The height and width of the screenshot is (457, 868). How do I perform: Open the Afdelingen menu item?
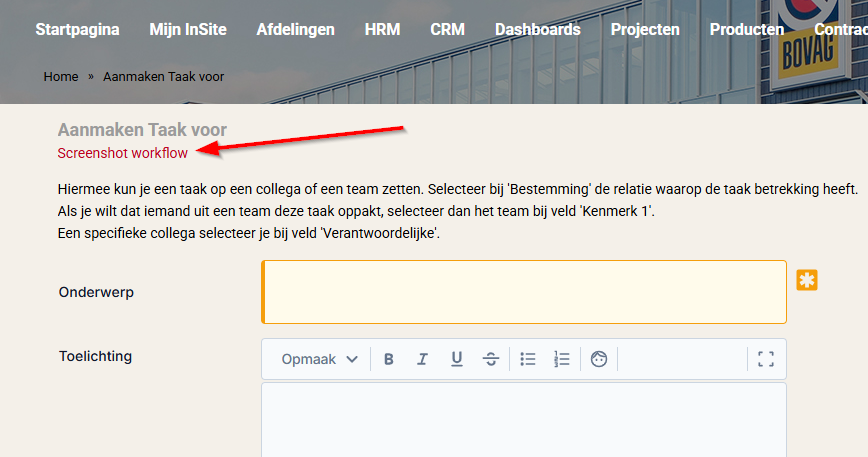click(295, 29)
